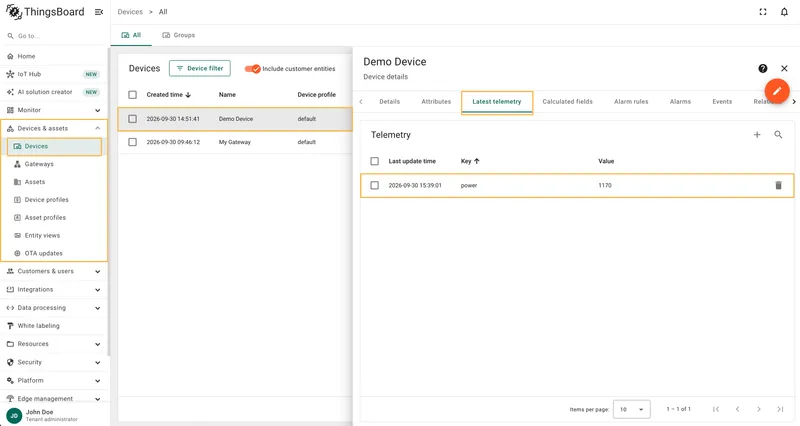
Task: Open the help question mark icon
Action: [763, 68]
